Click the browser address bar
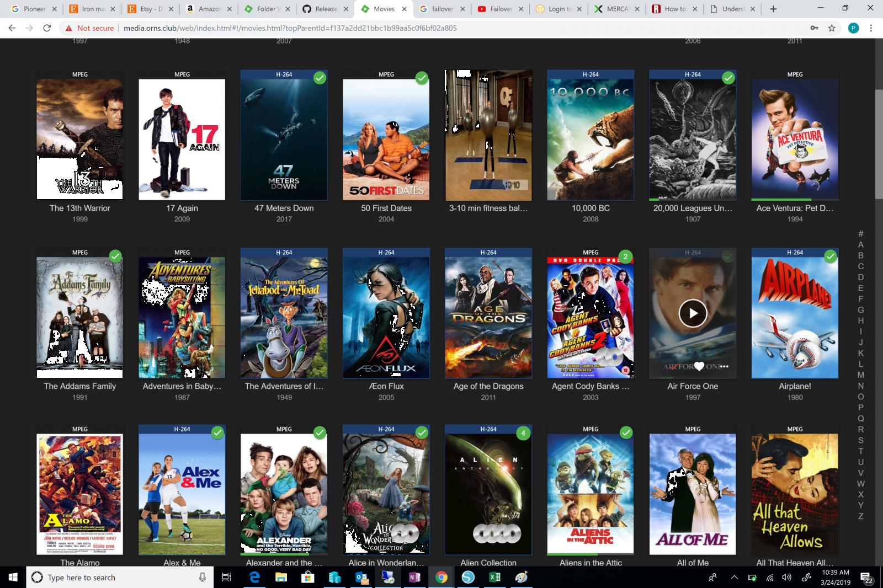 [441, 28]
